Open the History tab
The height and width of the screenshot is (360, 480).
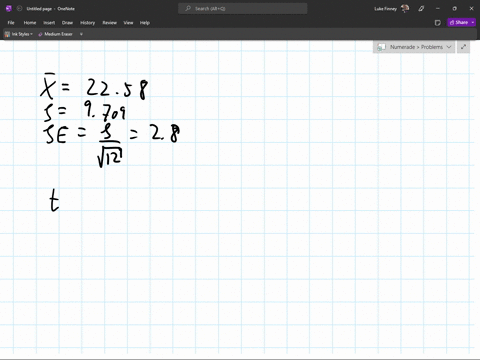click(88, 23)
